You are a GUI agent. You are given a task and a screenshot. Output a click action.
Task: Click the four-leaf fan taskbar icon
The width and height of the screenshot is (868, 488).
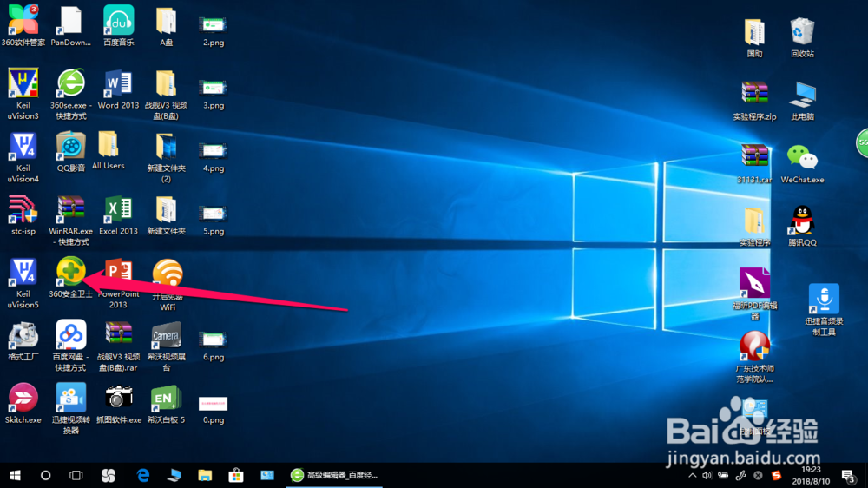tap(108, 475)
